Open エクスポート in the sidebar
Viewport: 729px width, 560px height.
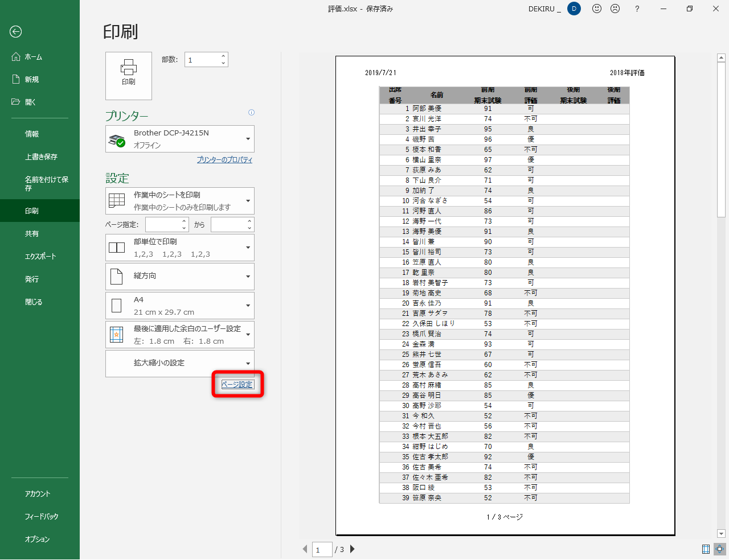pyautogui.click(x=40, y=257)
